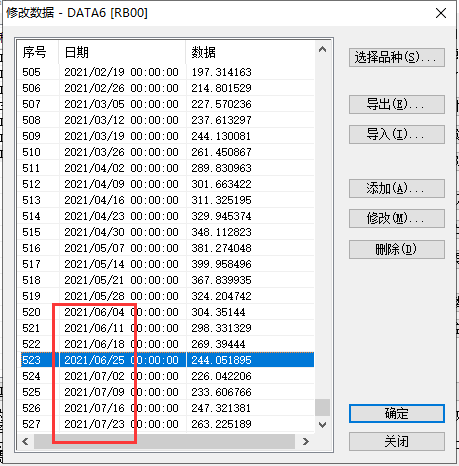Select row 526 dated 2021/07/16

point(166,408)
